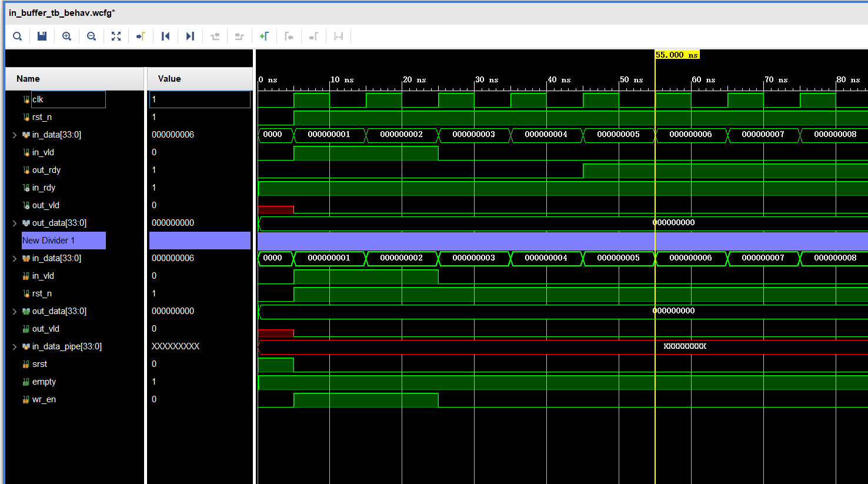Expand out_data[33:0] below New Divider 1
This screenshot has height=484, width=868.
click(x=14, y=311)
